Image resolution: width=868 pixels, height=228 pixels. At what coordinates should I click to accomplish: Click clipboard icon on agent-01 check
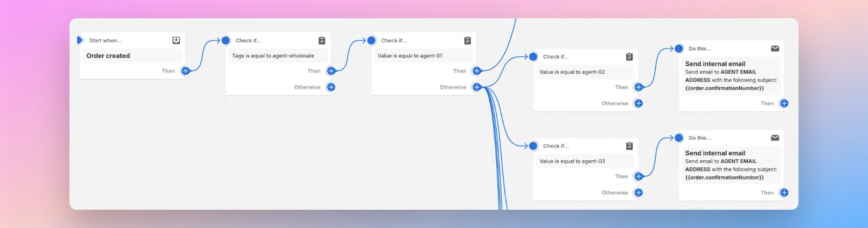point(467,40)
